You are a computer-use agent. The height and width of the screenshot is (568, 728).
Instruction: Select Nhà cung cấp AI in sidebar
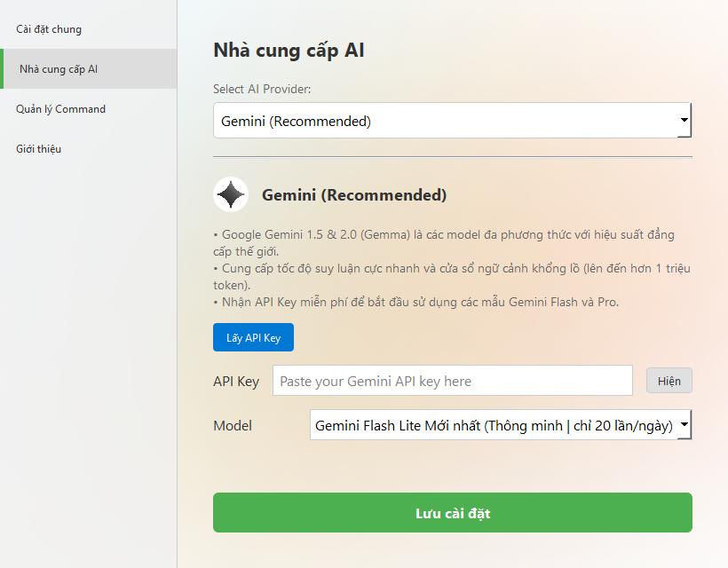click(88, 68)
